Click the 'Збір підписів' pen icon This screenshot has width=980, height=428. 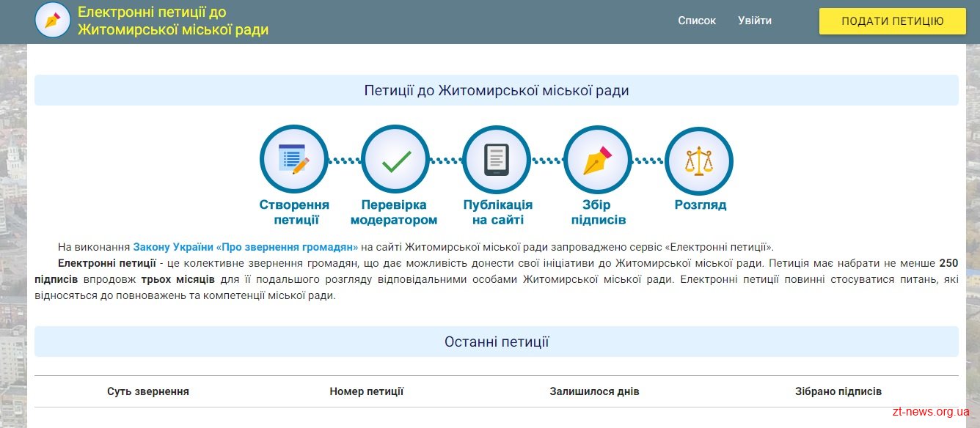tap(598, 159)
